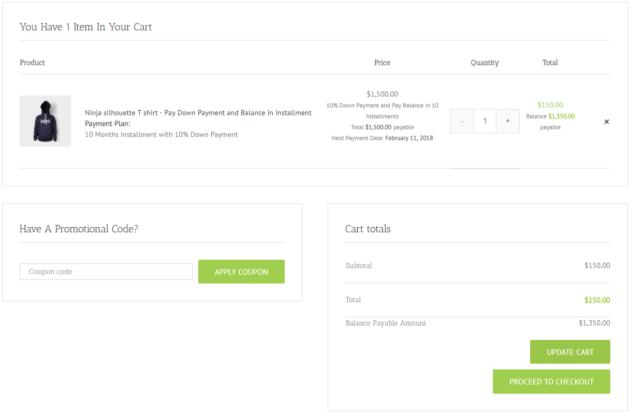
Task: Click the Balance Payable Amount $1,350.00 value
Action: point(594,323)
